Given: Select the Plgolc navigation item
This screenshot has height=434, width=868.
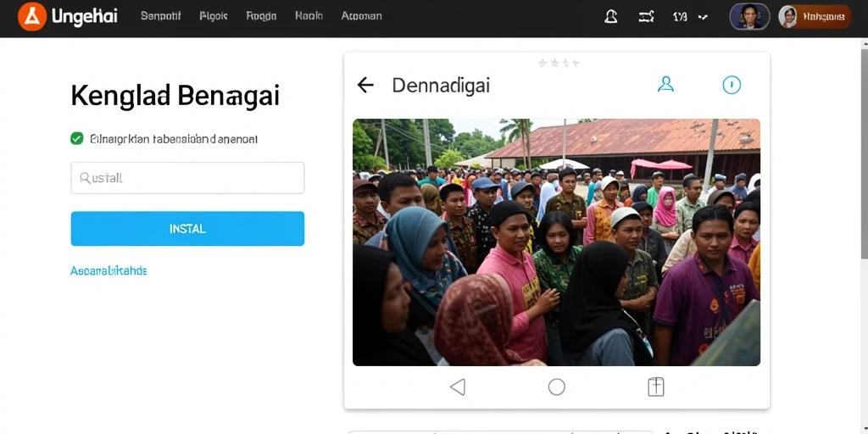Looking at the screenshot, I should coord(213,16).
